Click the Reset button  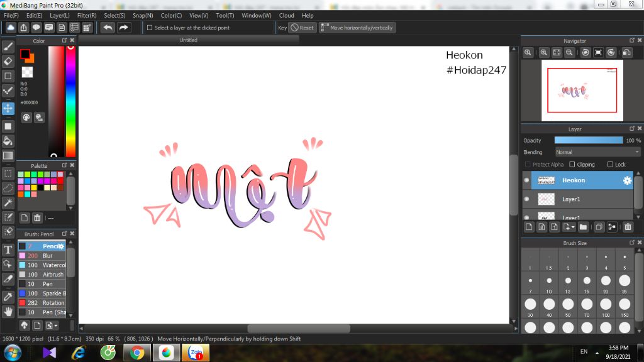click(x=303, y=28)
